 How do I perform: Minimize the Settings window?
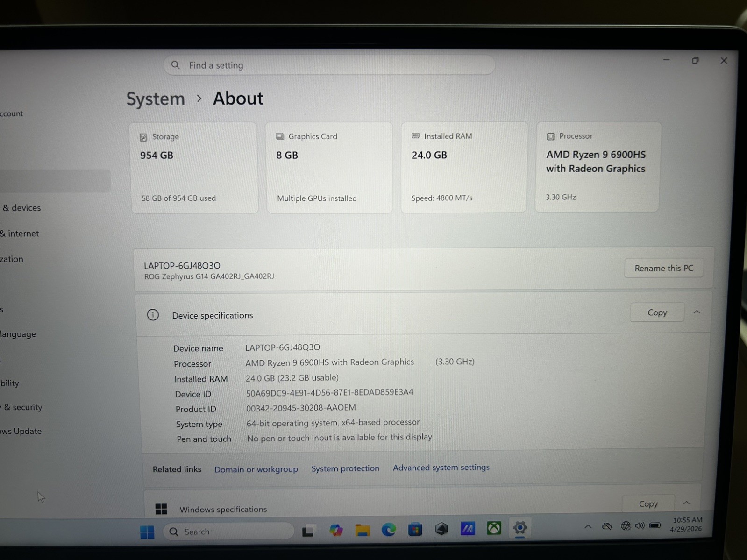tap(666, 60)
